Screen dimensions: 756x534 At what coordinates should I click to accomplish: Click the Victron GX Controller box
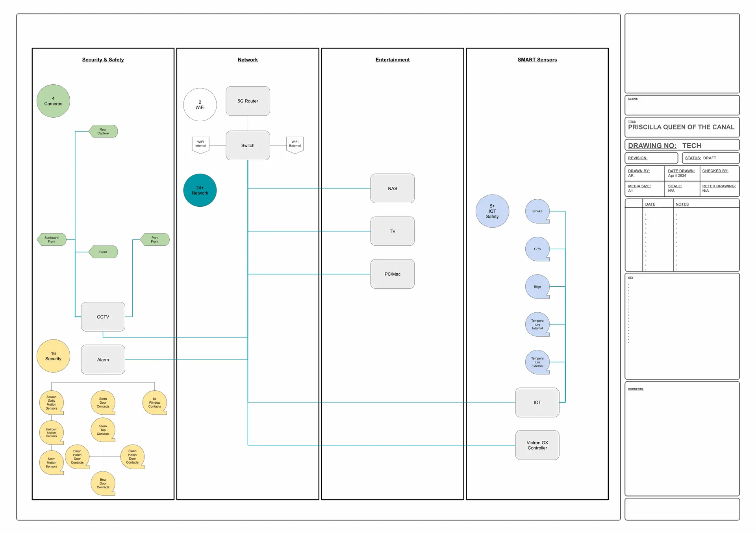537,445
